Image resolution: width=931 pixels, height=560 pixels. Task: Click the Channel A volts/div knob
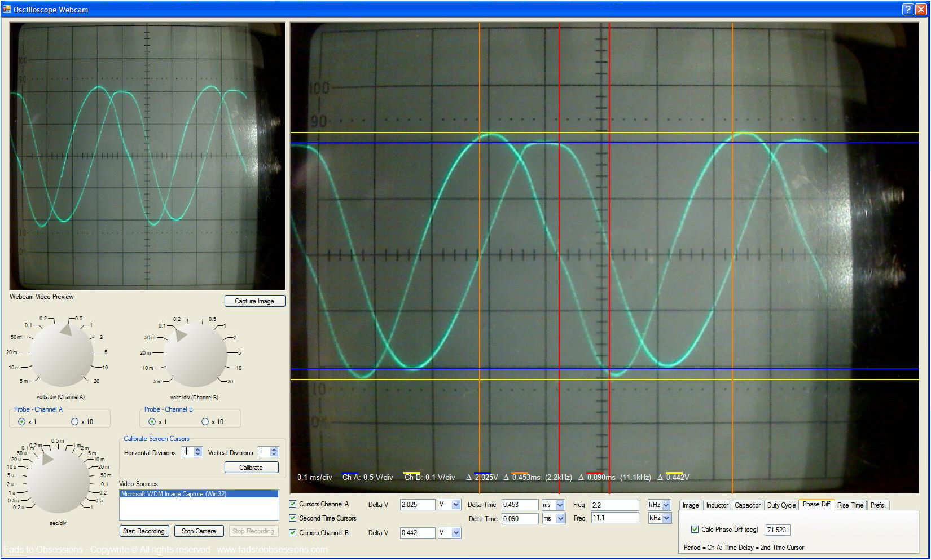click(61, 355)
